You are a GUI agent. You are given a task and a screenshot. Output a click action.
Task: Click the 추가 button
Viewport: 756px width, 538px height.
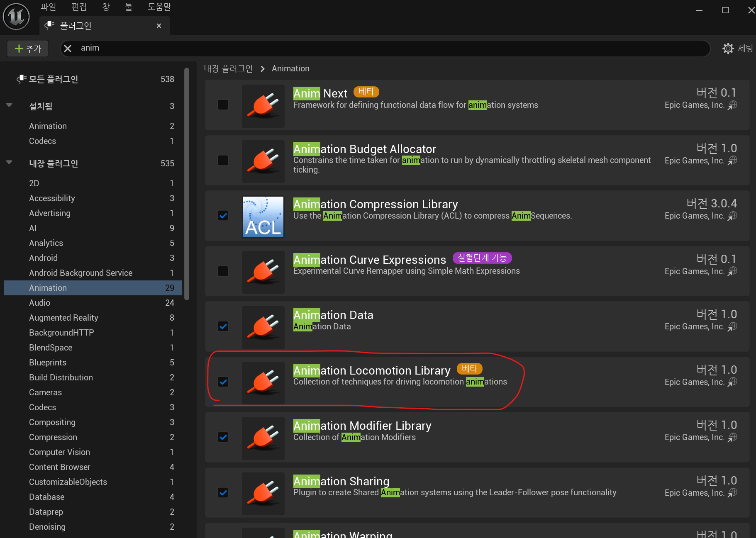click(28, 49)
